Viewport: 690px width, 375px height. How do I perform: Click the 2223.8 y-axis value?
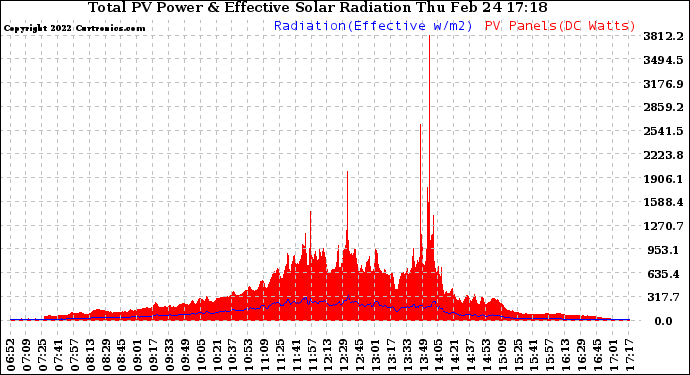(x=663, y=155)
